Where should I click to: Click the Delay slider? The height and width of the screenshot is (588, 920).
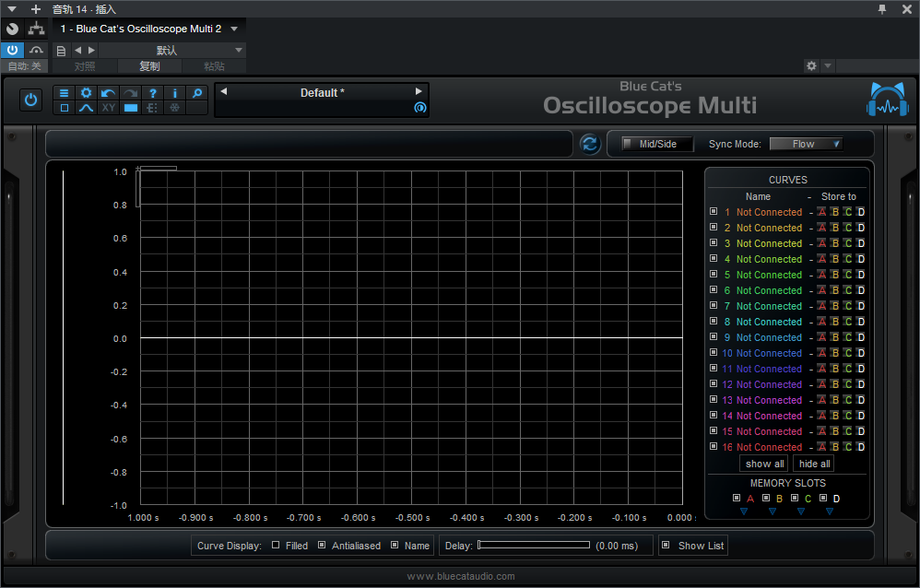coord(534,546)
